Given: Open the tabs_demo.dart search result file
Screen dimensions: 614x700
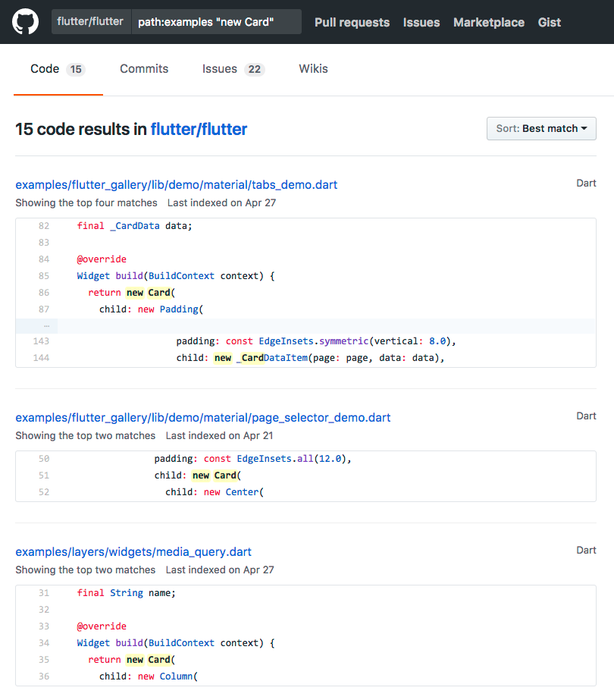Looking at the screenshot, I should tap(176, 184).
